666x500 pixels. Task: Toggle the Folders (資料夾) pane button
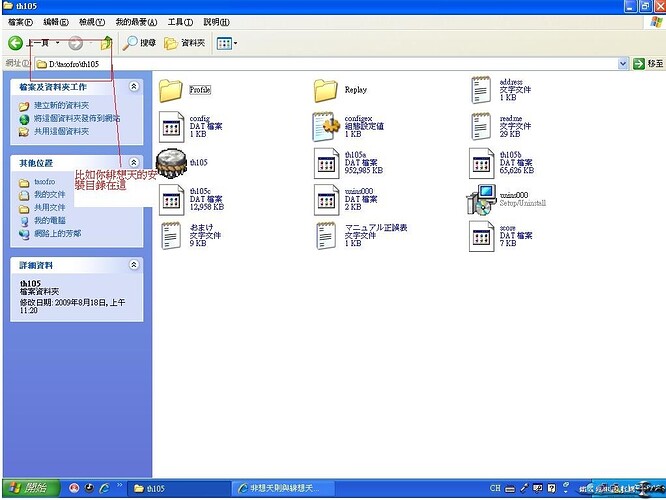184,43
